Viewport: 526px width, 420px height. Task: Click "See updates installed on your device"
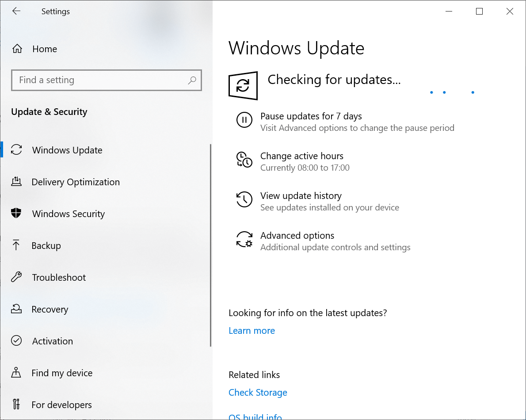[330, 208]
